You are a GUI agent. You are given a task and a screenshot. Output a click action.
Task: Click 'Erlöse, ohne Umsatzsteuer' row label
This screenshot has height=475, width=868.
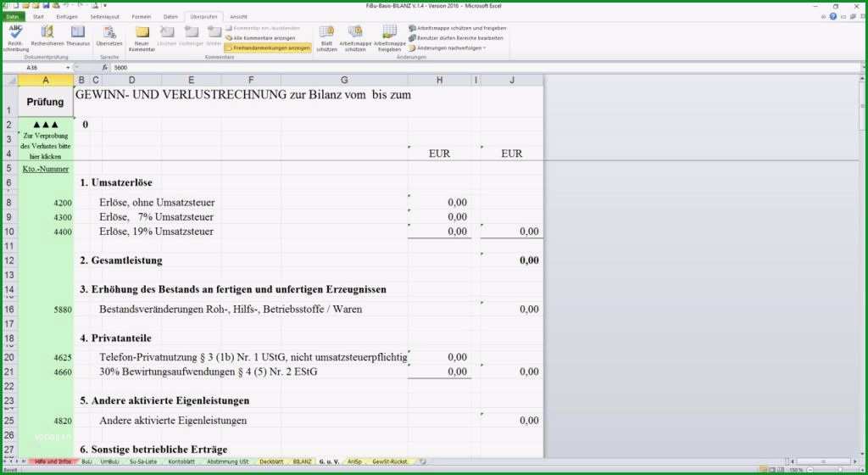tap(157, 203)
